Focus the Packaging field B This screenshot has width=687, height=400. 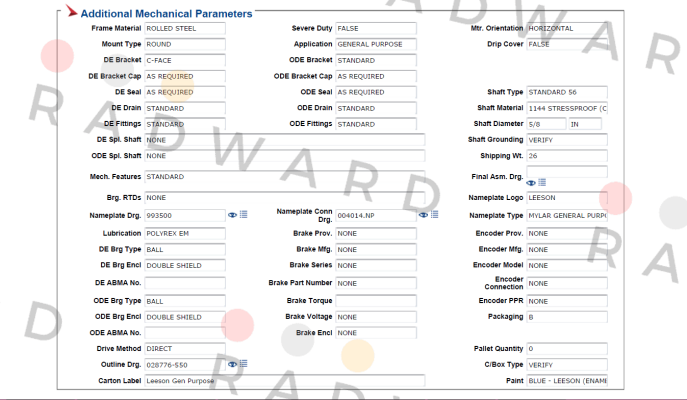coord(567,317)
